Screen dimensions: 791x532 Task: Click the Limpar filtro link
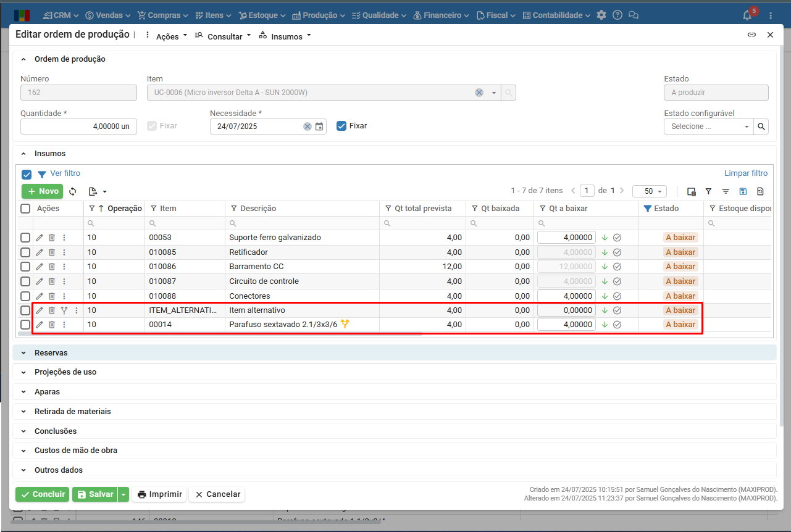(x=746, y=173)
